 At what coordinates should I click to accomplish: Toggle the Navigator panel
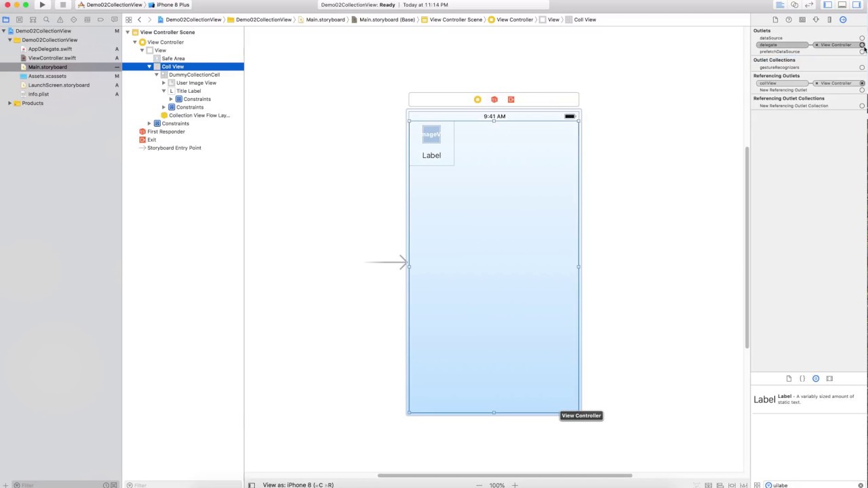[827, 5]
